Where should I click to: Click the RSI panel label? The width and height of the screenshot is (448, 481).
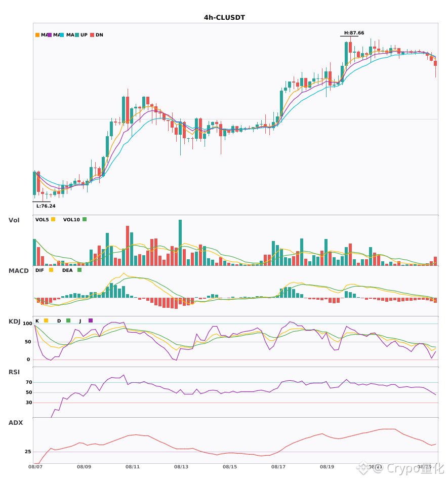point(14,372)
